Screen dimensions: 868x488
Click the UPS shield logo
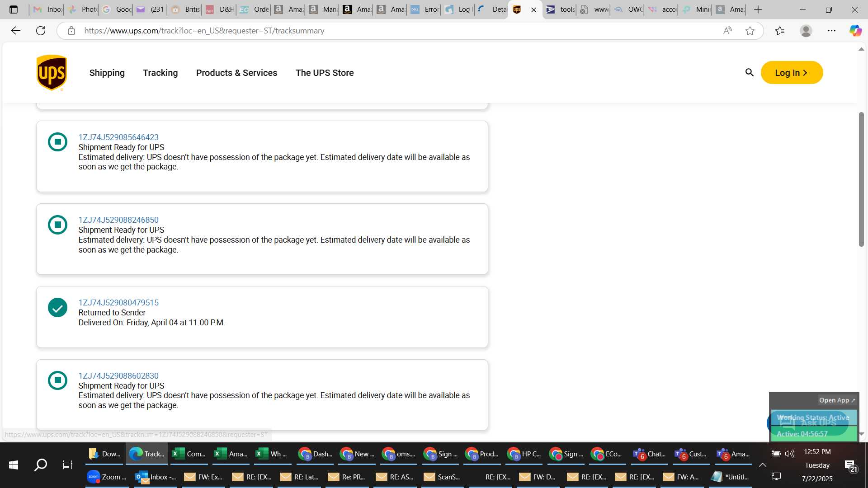tap(52, 73)
